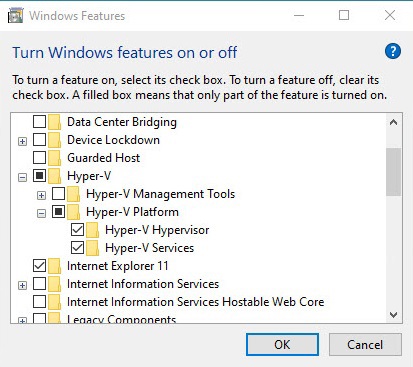The width and height of the screenshot is (413, 367).
Task: Select the Hyper-V Hypervisor label
Action: point(157,230)
